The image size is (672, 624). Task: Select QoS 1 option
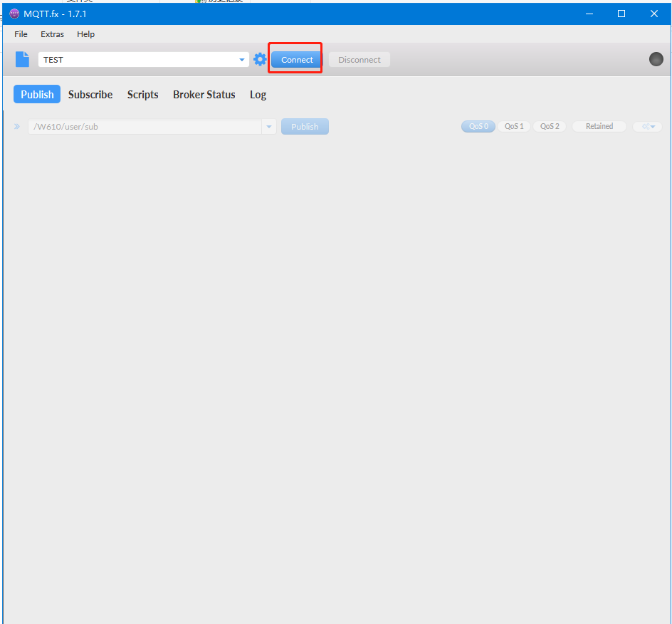(x=514, y=126)
